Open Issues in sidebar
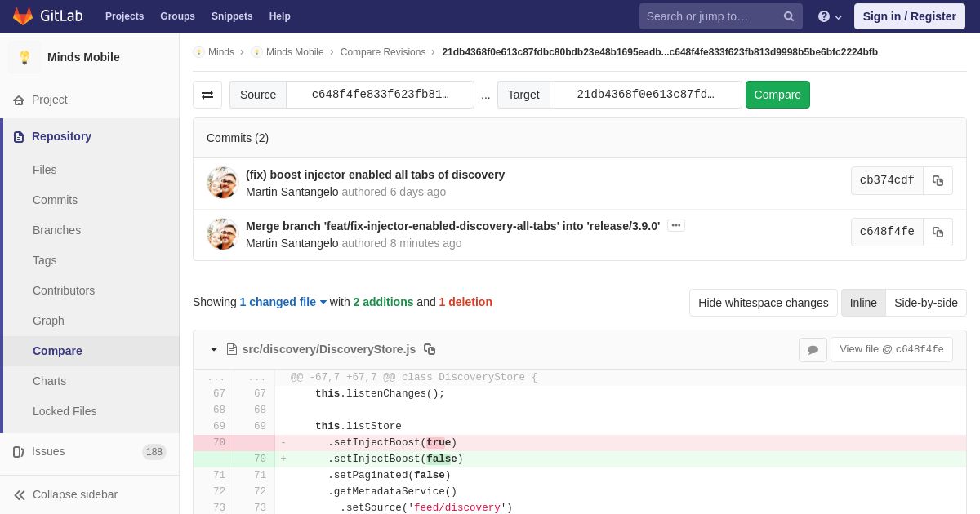 point(48,451)
